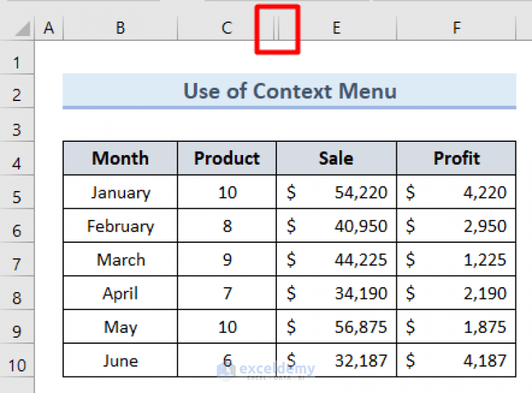Select the profit value 2,190
This screenshot has width=532, height=393.
coord(456,293)
